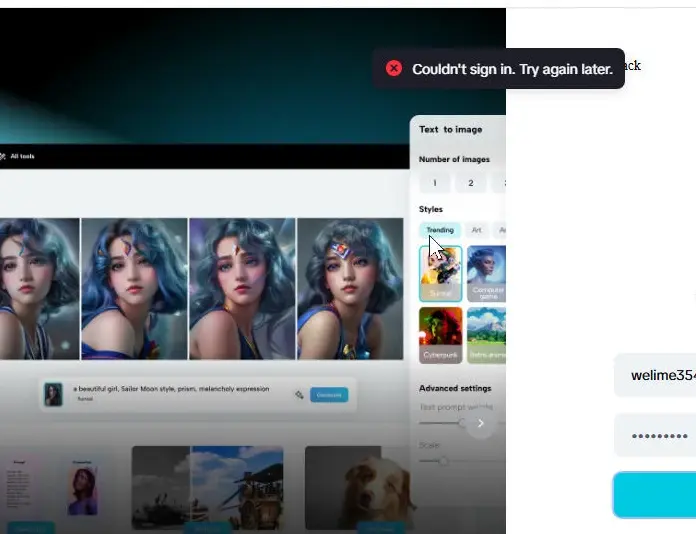Click the "a beautiful girl, Sailor Moon style" prompt text
696x534 pixels.
(x=171, y=389)
